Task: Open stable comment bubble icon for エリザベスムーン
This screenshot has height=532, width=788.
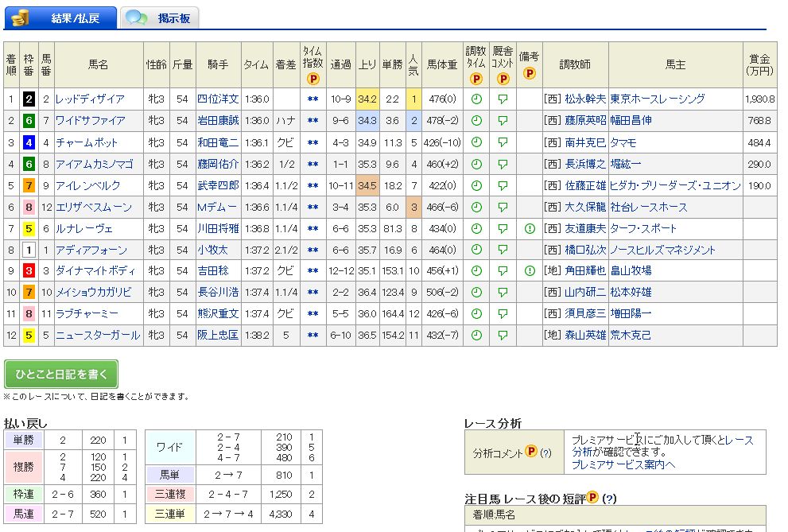Action: [x=503, y=207]
